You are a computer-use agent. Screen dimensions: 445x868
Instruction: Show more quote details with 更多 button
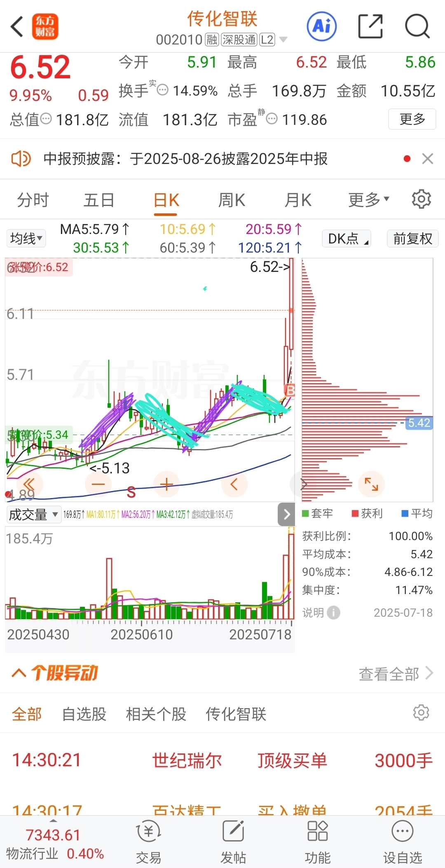[412, 119]
